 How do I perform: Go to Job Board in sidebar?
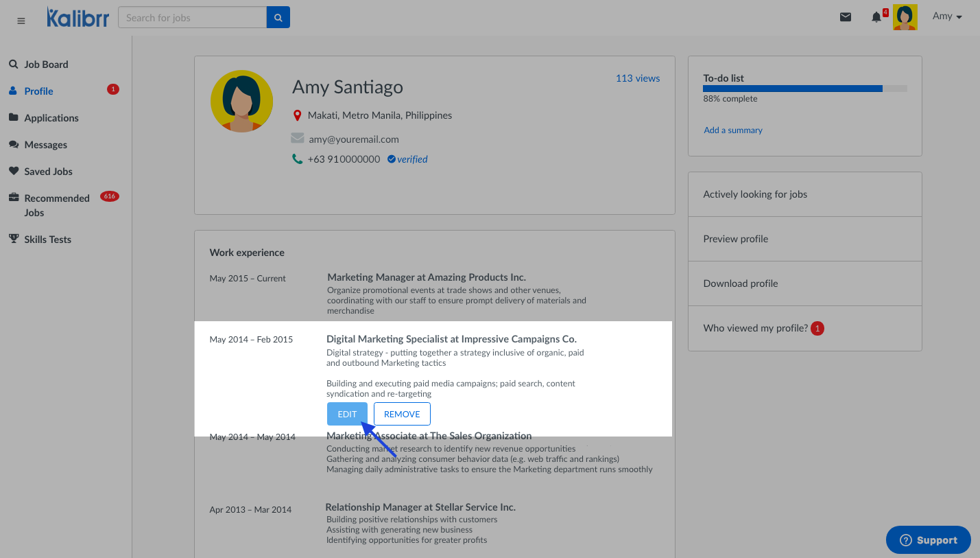pyautogui.click(x=46, y=65)
